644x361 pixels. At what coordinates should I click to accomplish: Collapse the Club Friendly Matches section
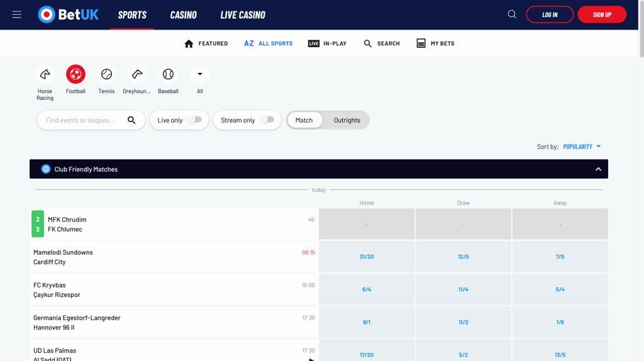(x=599, y=169)
